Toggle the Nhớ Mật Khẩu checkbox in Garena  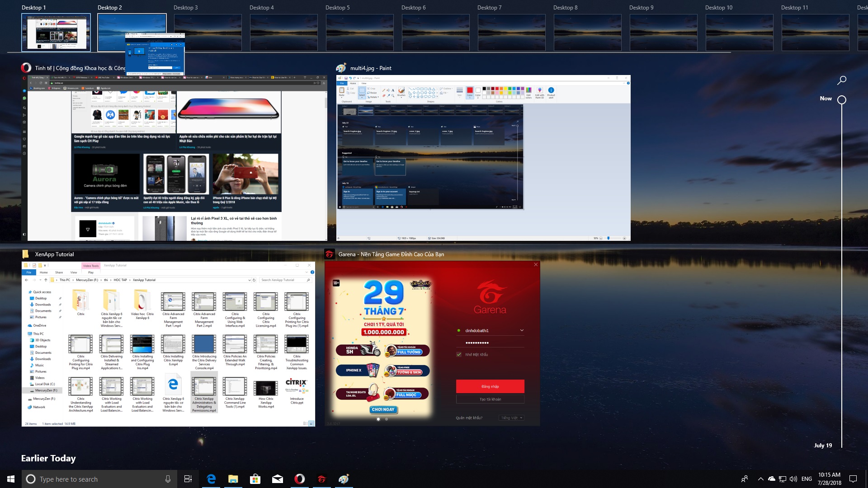[459, 354]
